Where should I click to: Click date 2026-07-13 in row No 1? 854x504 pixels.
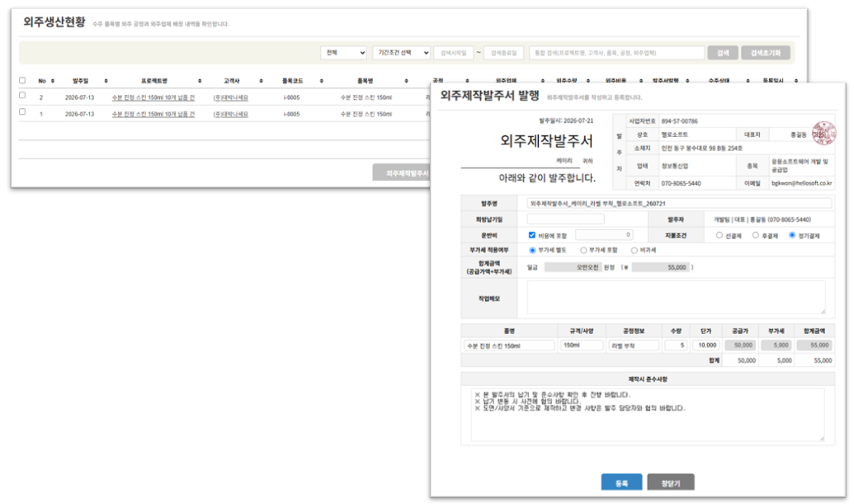(79, 114)
